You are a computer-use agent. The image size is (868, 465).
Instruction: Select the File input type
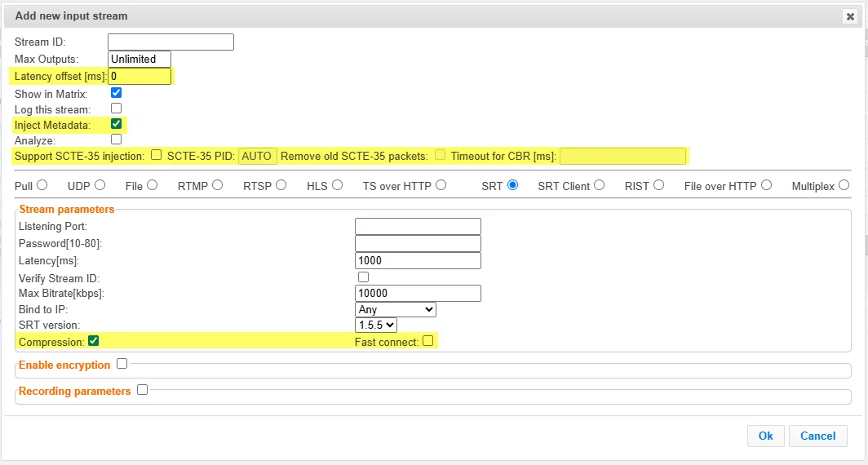(x=153, y=185)
